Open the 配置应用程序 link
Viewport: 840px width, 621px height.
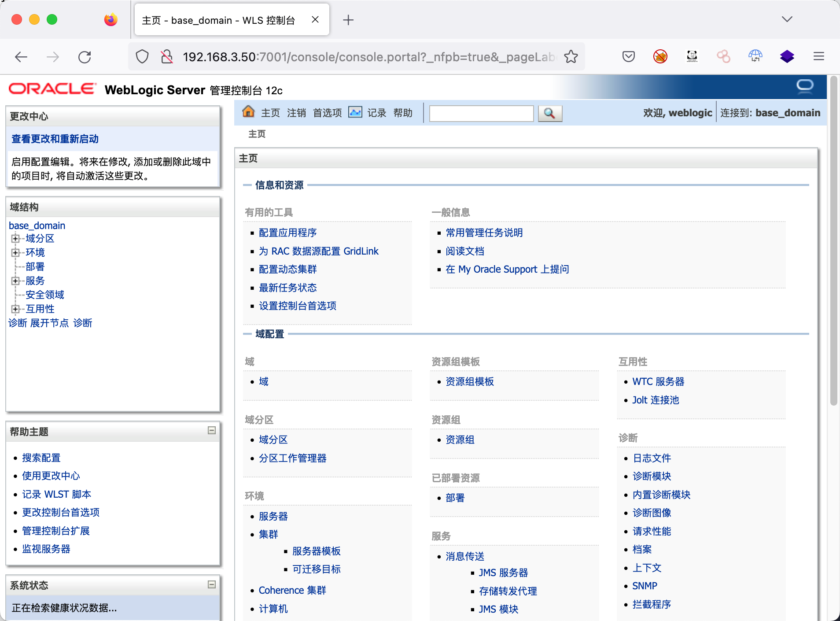(x=287, y=233)
